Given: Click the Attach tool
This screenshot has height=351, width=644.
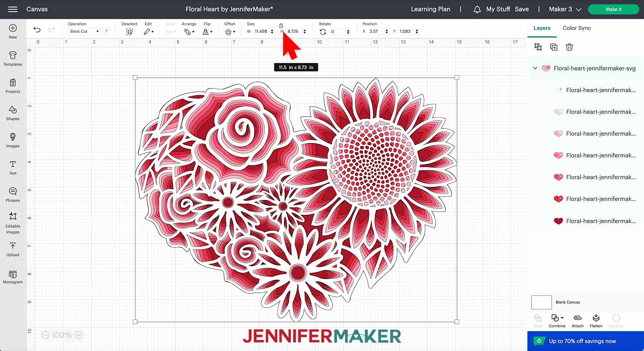Looking at the screenshot, I should (x=578, y=321).
